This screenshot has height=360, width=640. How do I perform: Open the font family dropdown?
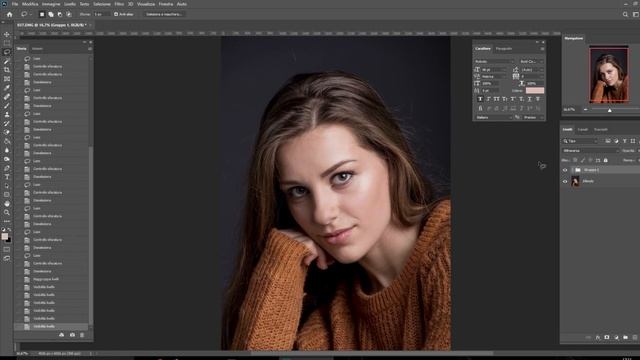point(494,62)
